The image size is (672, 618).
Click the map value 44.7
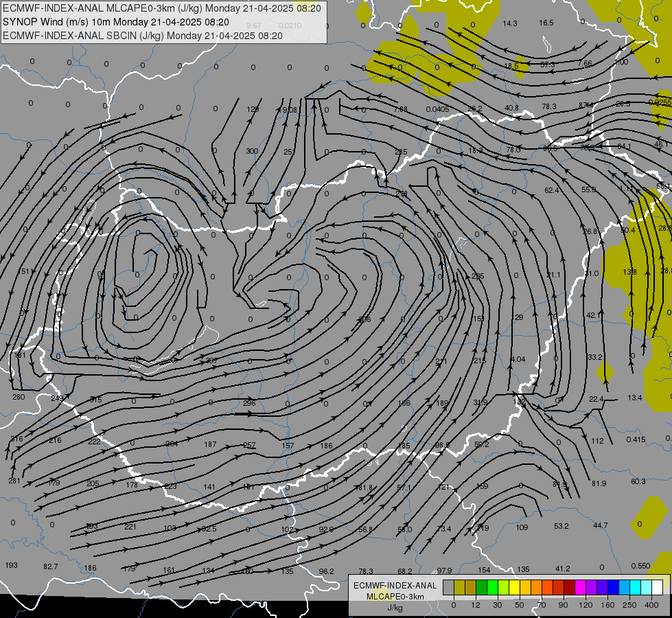point(601,525)
